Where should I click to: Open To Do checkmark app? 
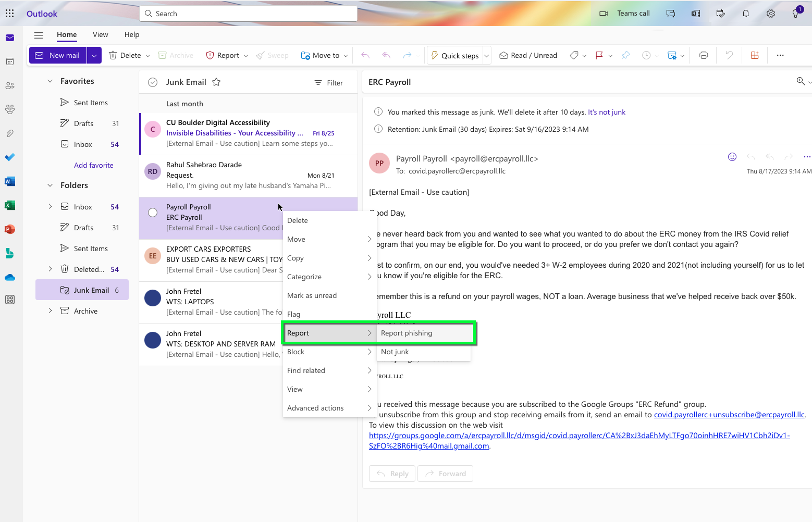click(10, 157)
